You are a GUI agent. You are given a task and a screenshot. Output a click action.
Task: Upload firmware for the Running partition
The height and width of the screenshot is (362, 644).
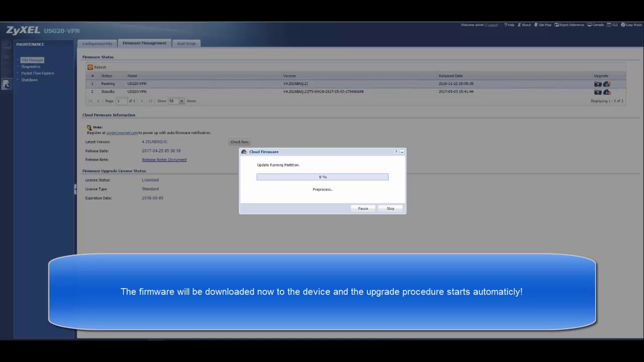coord(598,84)
